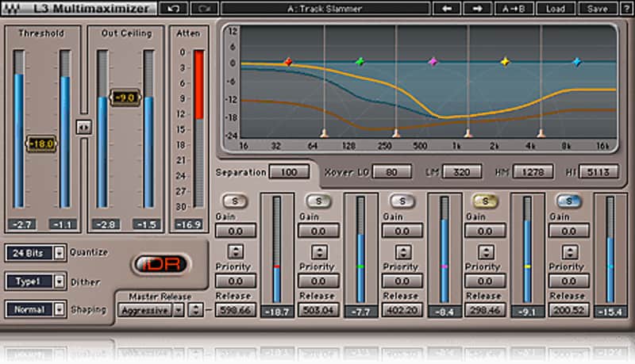This screenshot has height=364, width=635.
Task: Solo the fifth (high) band, blue S
Action: 569,201
